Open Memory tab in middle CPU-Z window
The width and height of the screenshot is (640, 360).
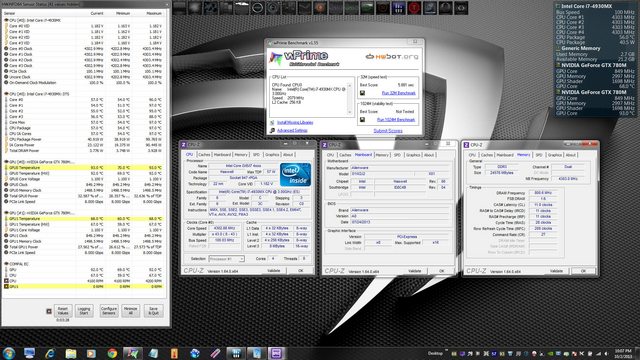pos(382,155)
